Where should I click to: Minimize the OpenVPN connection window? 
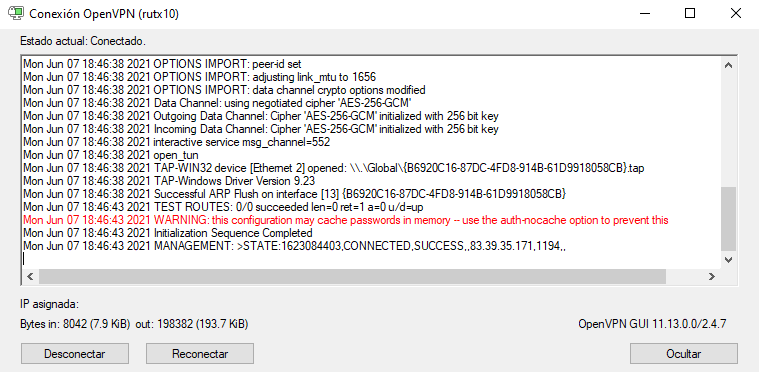coord(644,14)
